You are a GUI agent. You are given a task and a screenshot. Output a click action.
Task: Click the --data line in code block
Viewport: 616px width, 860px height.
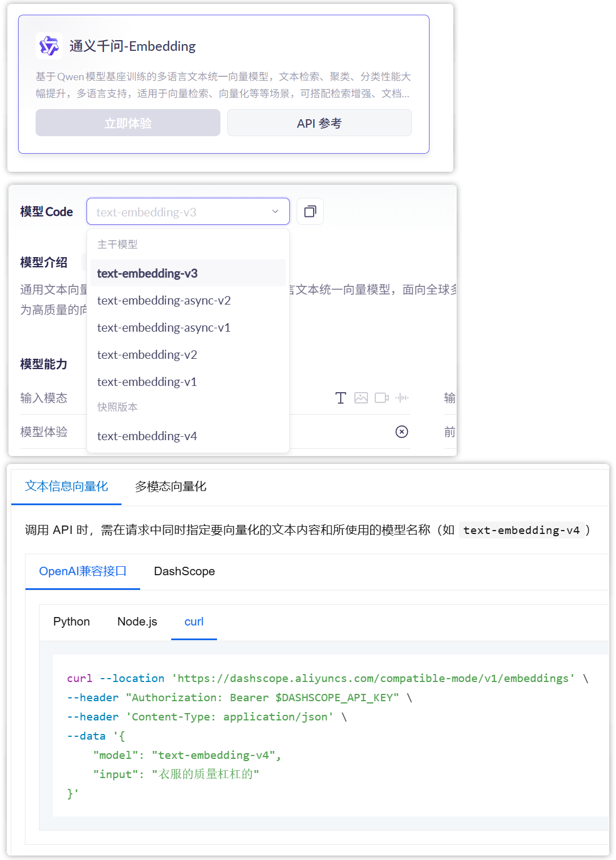click(x=96, y=736)
